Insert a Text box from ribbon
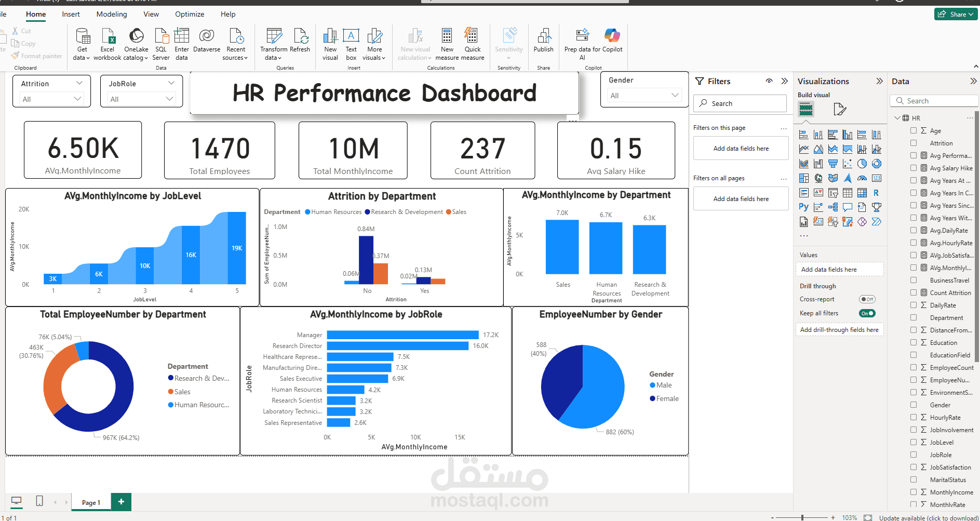This screenshot has height=521, width=980. (x=351, y=44)
